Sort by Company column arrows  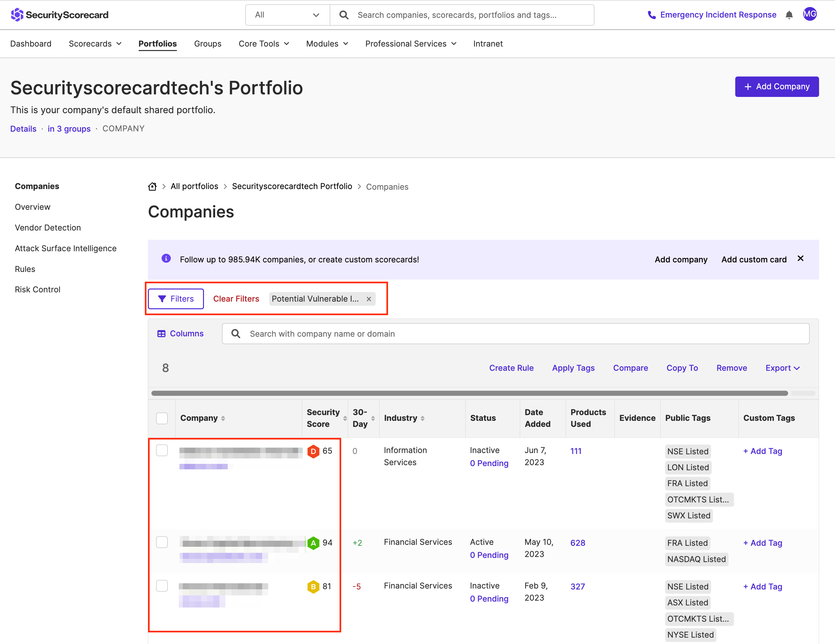223,418
